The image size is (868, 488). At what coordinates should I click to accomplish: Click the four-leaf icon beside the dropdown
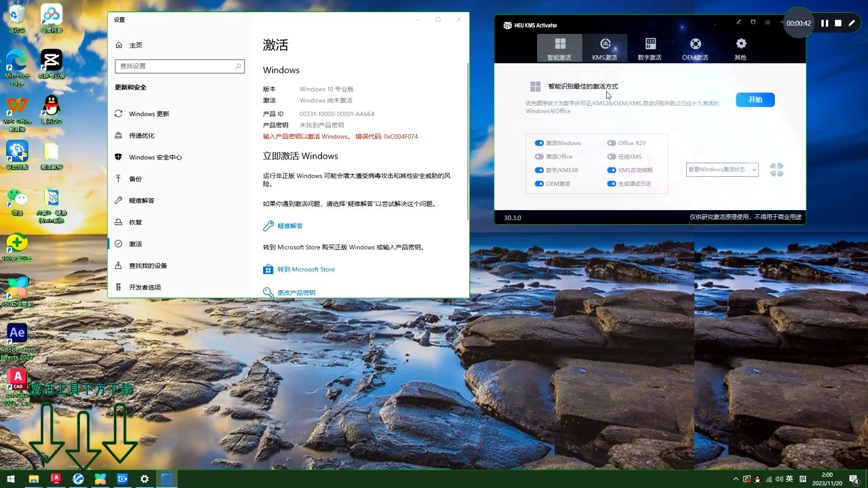tap(776, 169)
